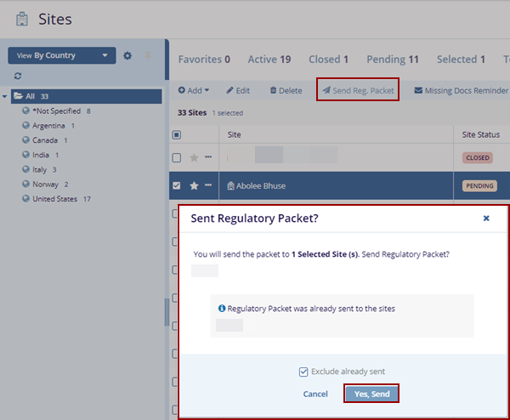This screenshot has height=420, width=510.
Task: Expand the Add dropdown menu
Action: click(194, 90)
